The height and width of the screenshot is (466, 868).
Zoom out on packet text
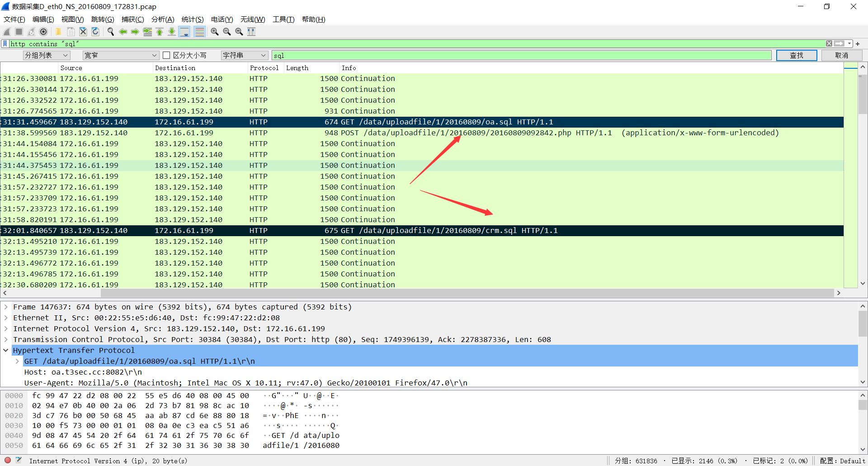[227, 32]
